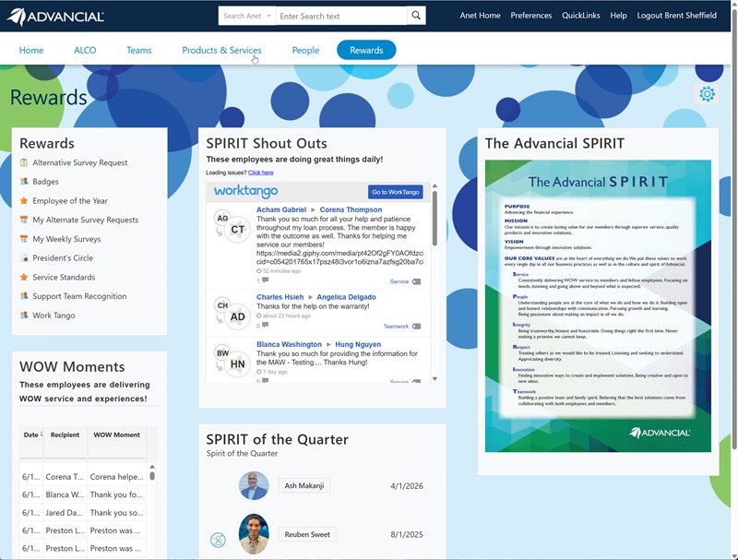Open the ALCO tab

click(x=85, y=50)
